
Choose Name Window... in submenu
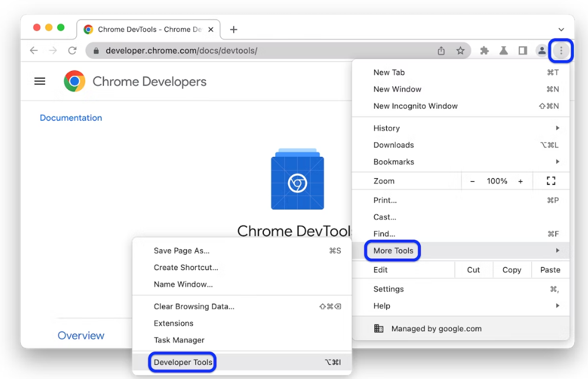point(242,284)
